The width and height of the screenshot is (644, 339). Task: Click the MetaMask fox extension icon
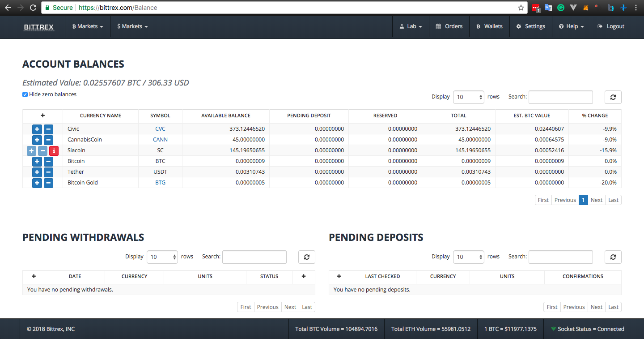point(586,8)
